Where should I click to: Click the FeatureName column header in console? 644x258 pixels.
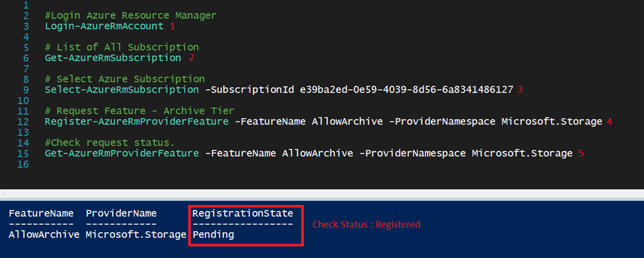(41, 213)
